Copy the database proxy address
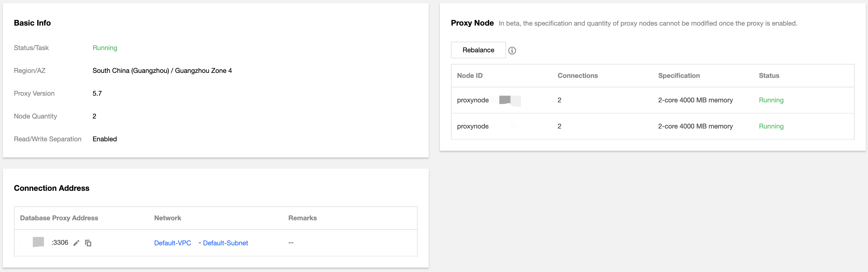This screenshot has width=868, height=272. (x=88, y=243)
